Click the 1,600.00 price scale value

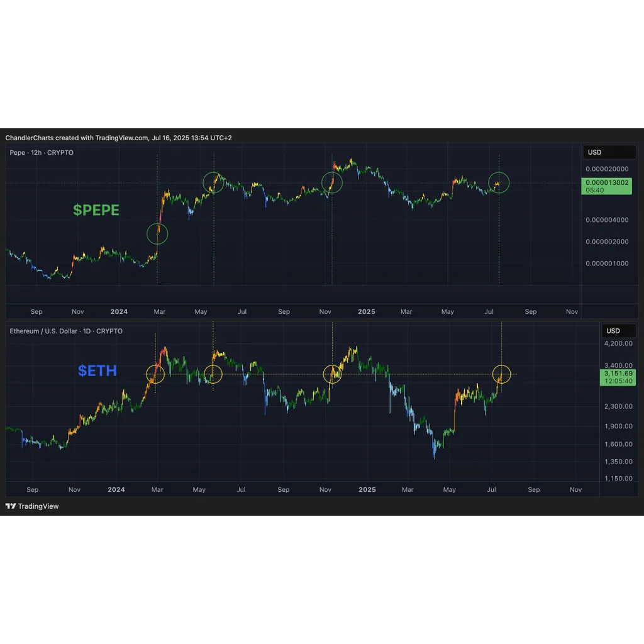pos(618,444)
